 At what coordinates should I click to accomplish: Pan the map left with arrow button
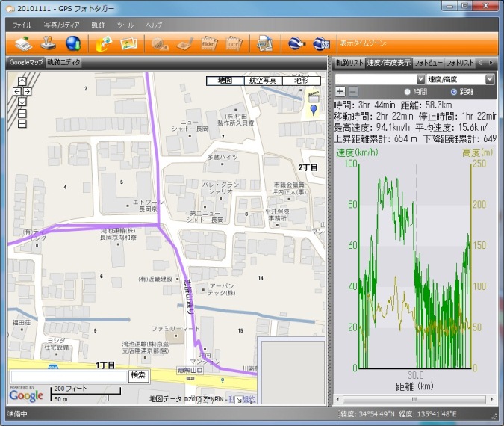[16, 92]
